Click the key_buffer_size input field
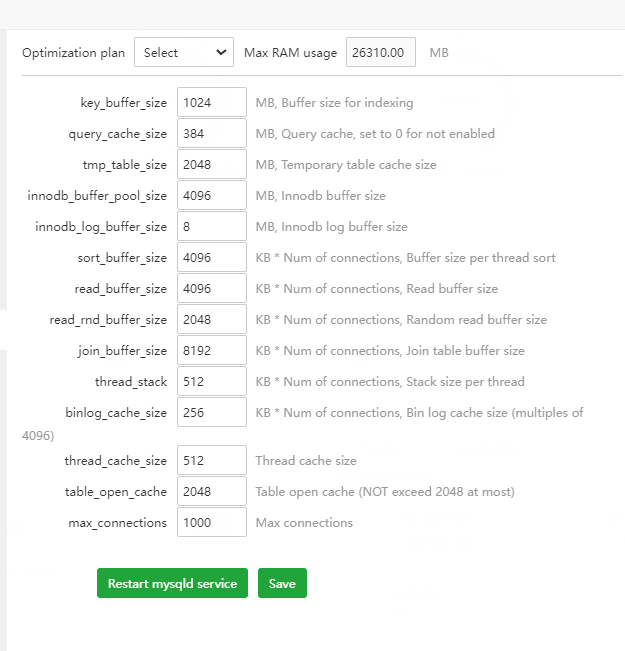Viewport: 625px width, 651px height. pos(212,102)
